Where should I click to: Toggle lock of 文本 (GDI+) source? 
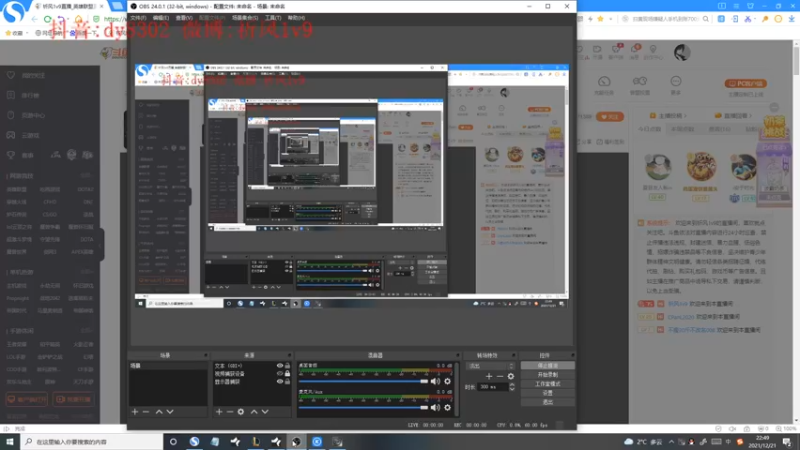click(287, 366)
